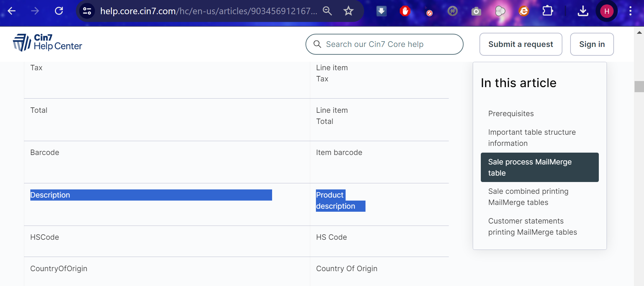This screenshot has width=644, height=286.
Task: Open the browser Extensions puzzle menu
Action: (548, 11)
